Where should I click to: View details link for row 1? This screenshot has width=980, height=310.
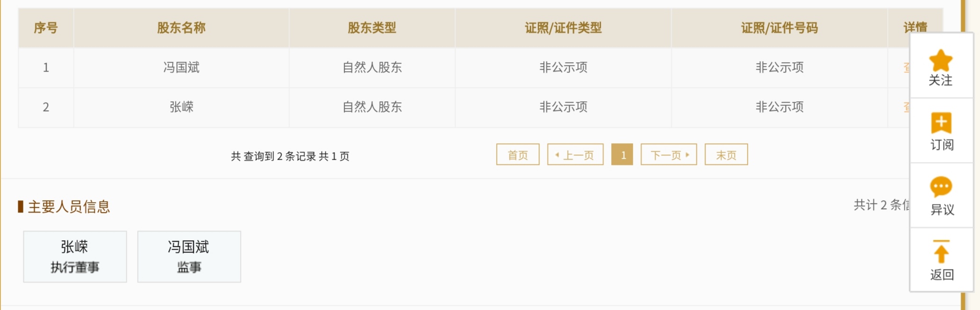click(906, 67)
